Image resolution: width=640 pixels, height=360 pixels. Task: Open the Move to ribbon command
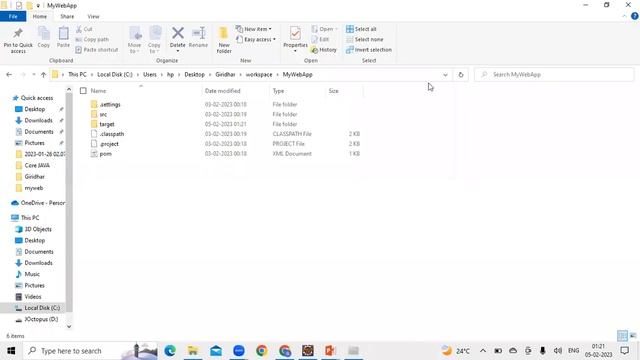click(135, 40)
